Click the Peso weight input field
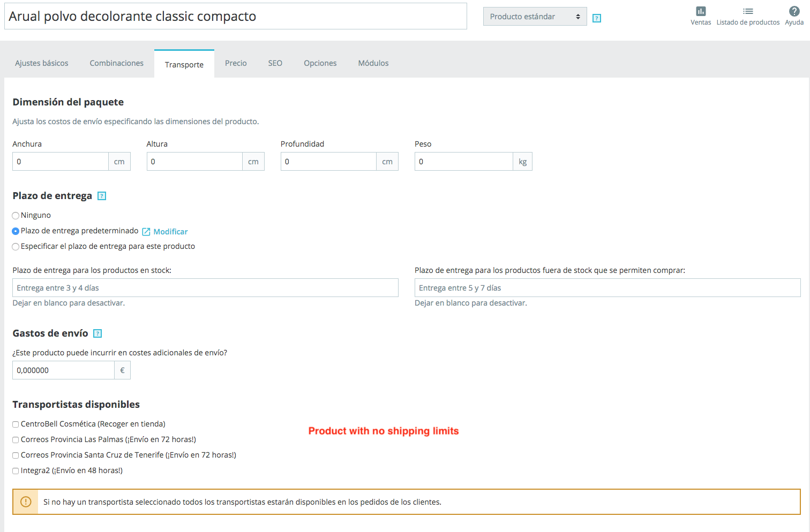The image size is (810, 532). pyautogui.click(x=463, y=162)
